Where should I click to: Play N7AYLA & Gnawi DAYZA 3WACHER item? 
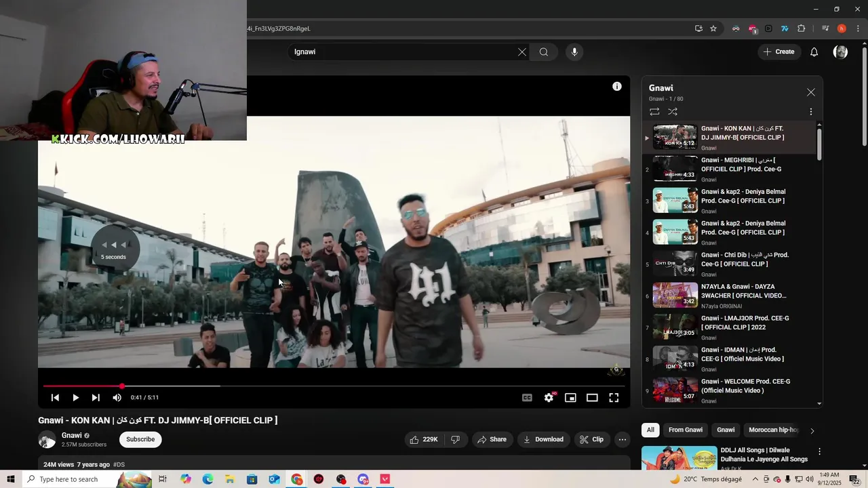click(x=730, y=296)
